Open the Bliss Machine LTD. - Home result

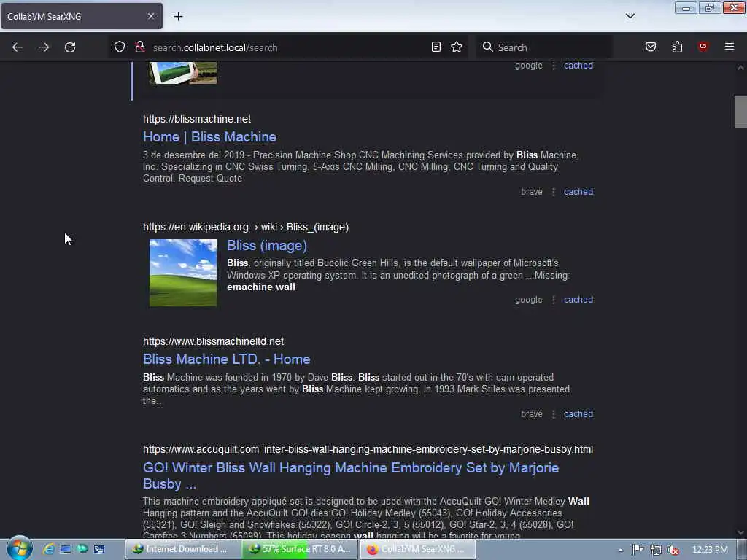pos(227,359)
